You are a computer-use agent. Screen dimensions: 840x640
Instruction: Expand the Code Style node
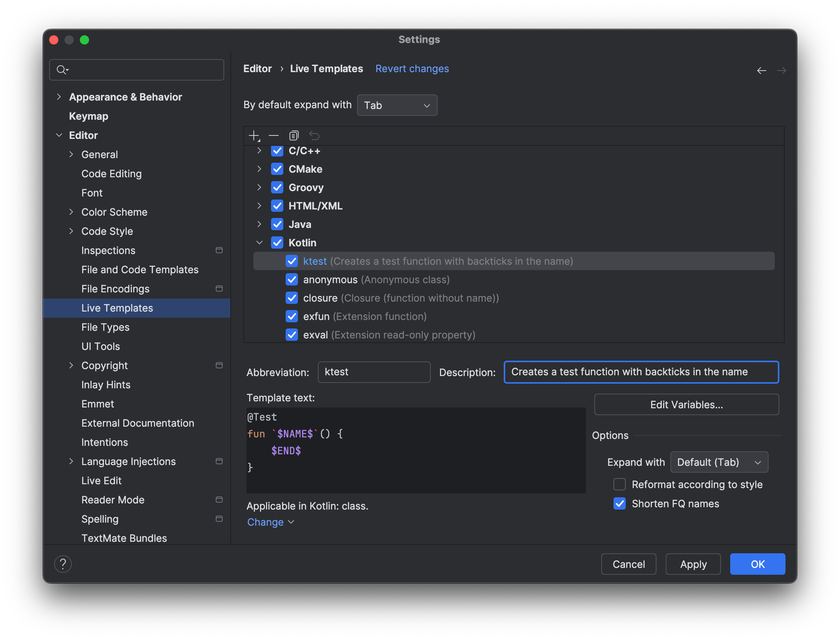(x=71, y=231)
